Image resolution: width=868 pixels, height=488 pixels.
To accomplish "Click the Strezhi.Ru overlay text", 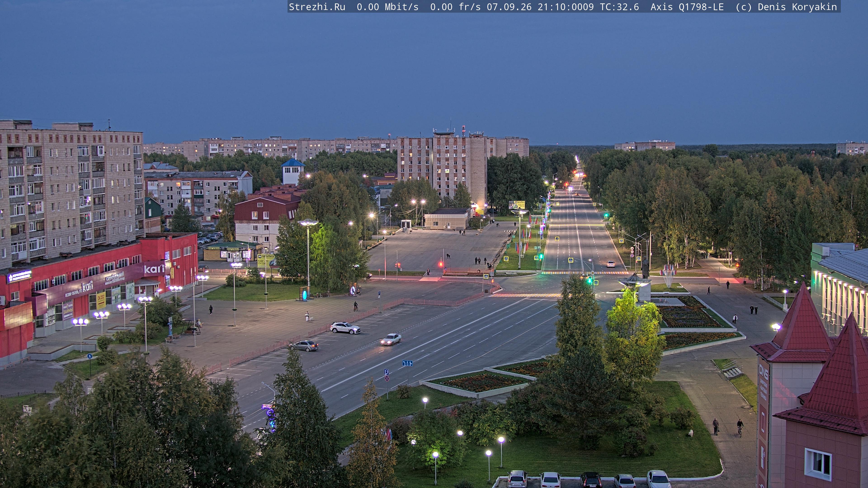I will (x=317, y=7).
